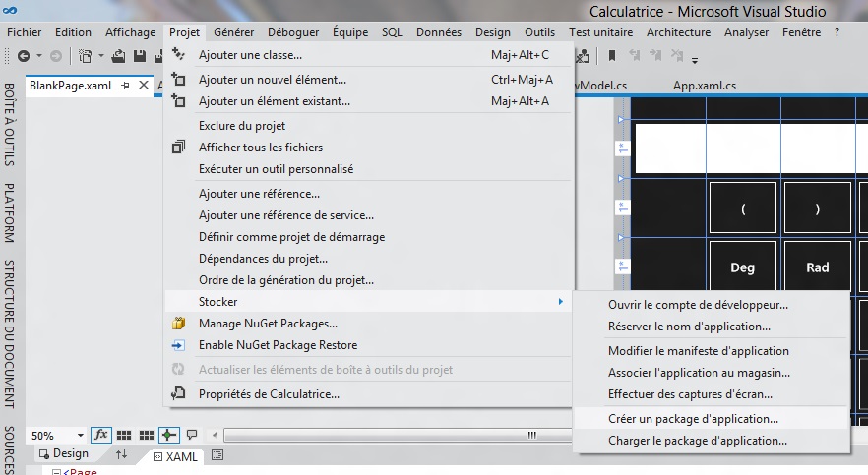868x475 pixels.
Task: Toggle the fx effects button
Action: tap(100, 436)
